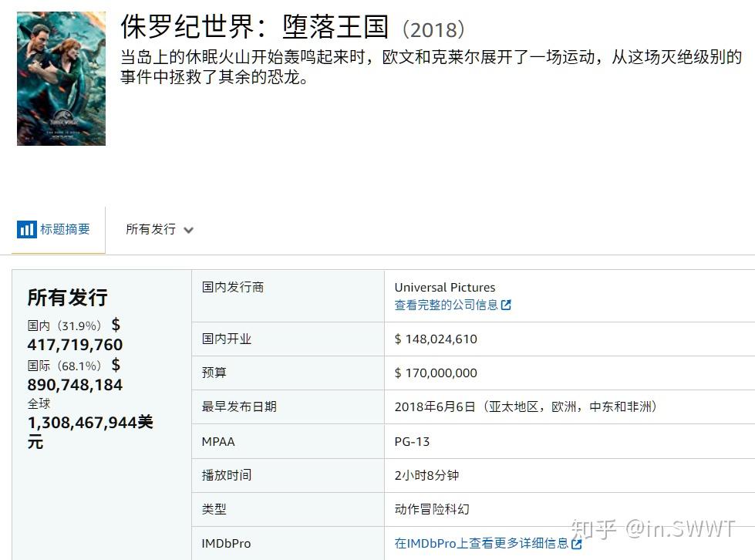Click the 最早发布日期 row label
Image resolution: width=755 pixels, height=560 pixels.
click(239, 407)
